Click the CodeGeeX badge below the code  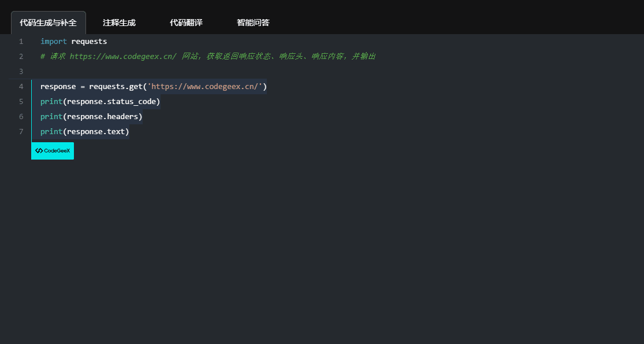pyautogui.click(x=53, y=151)
